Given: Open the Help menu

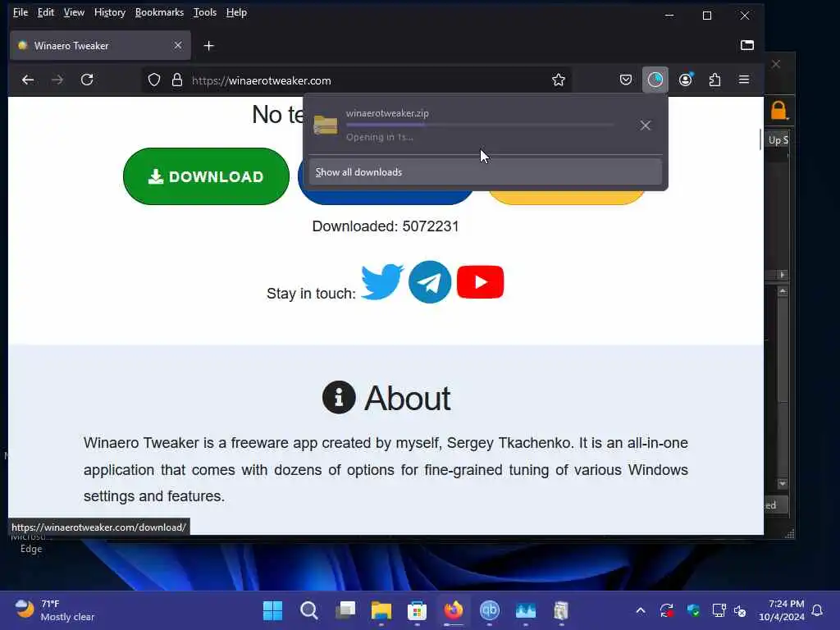Looking at the screenshot, I should 236,12.
